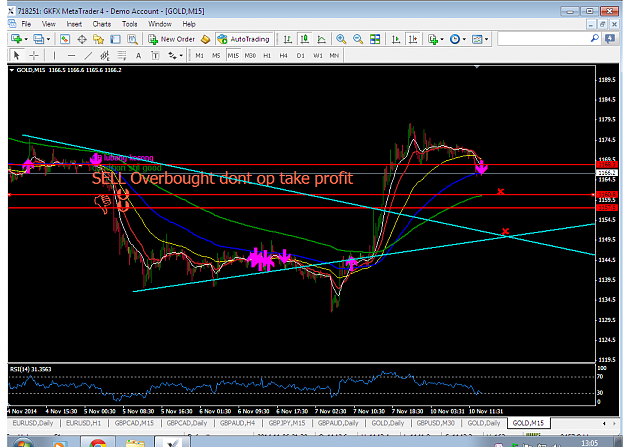Switch to the EURUSD,H1 chart tab
This screenshot has width=625, height=447.
(84, 423)
